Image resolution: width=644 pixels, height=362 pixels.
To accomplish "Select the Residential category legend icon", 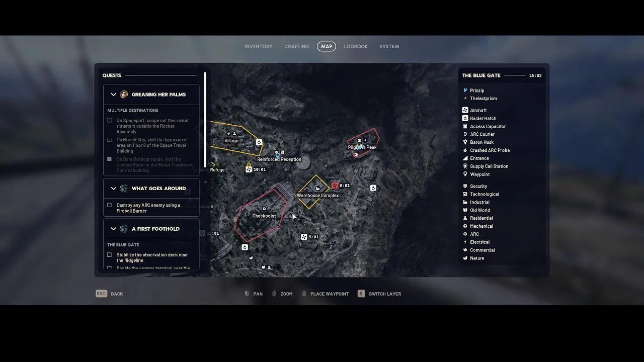I will [465, 218].
